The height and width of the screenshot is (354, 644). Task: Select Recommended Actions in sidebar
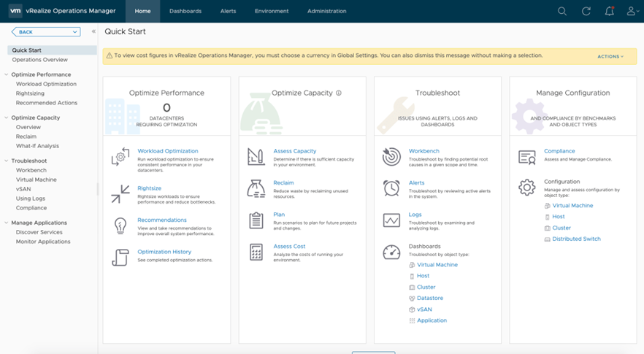click(x=47, y=103)
